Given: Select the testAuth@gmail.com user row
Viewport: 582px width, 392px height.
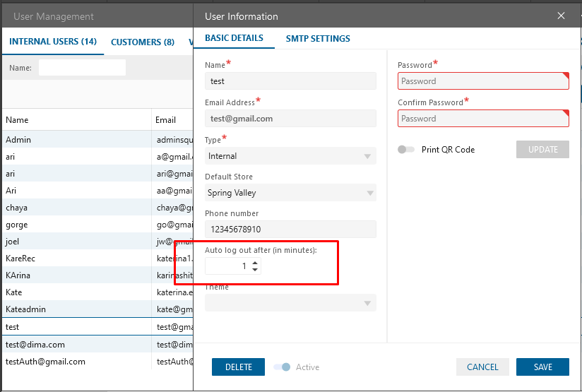Looking at the screenshot, I should 97,362.
